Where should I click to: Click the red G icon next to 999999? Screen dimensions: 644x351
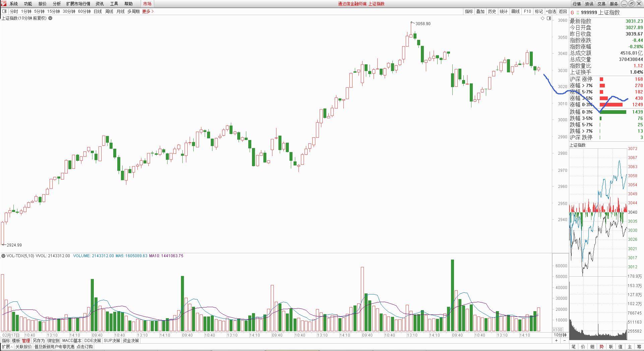572,13
